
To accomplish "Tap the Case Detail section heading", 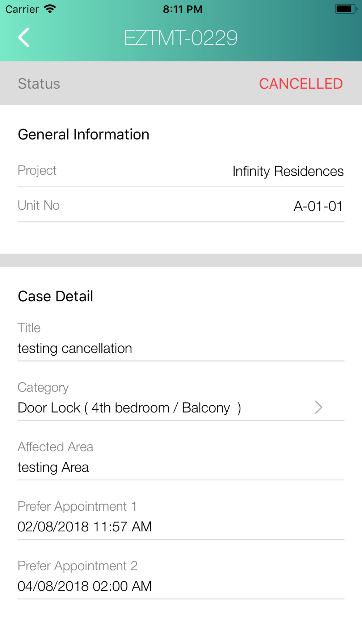I will click(55, 296).
